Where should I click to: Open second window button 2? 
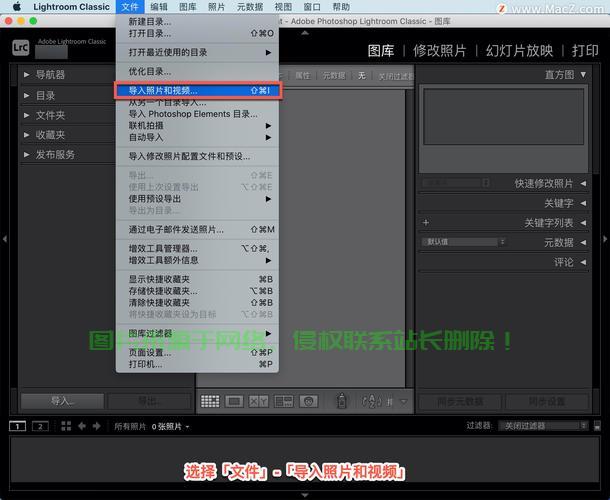pyautogui.click(x=40, y=426)
